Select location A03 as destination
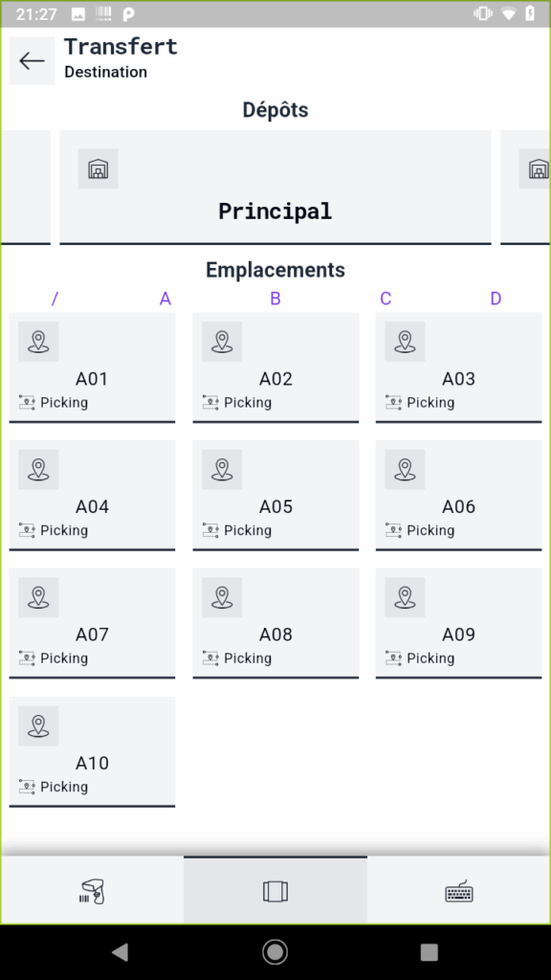Image resolution: width=551 pixels, height=980 pixels. [458, 368]
